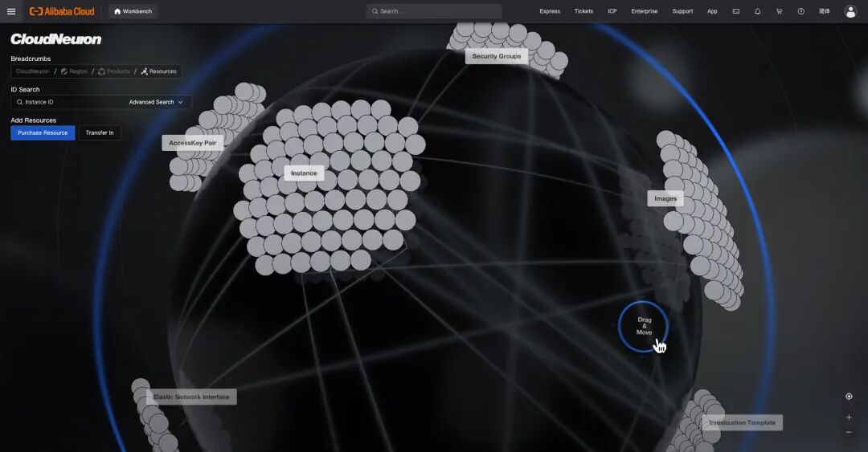868x452 pixels.
Task: Select the Initialization Template label
Action: click(743, 422)
